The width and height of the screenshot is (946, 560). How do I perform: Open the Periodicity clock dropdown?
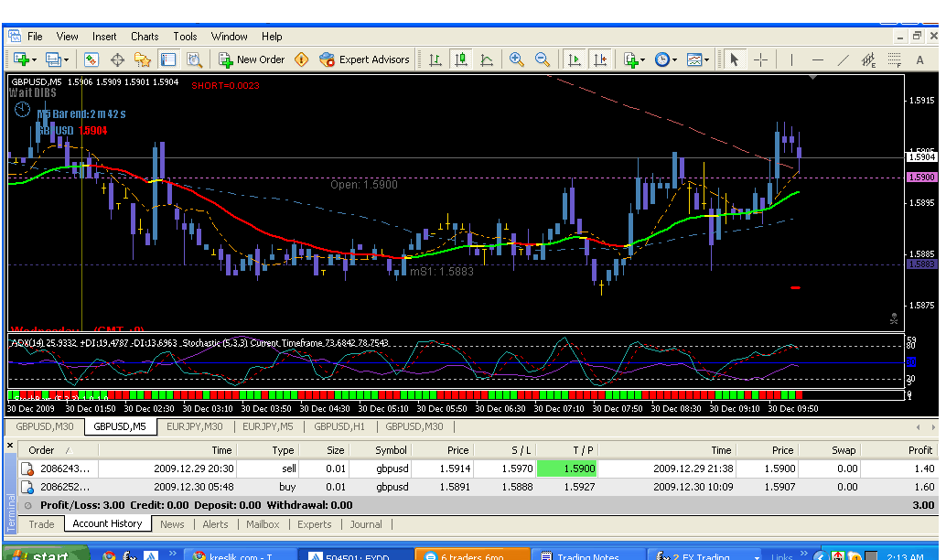[x=665, y=59]
